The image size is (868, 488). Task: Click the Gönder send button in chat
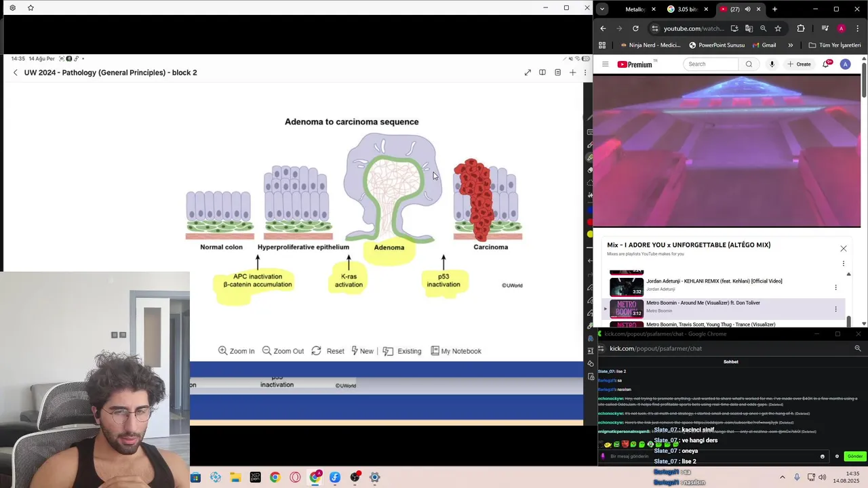coord(855,456)
